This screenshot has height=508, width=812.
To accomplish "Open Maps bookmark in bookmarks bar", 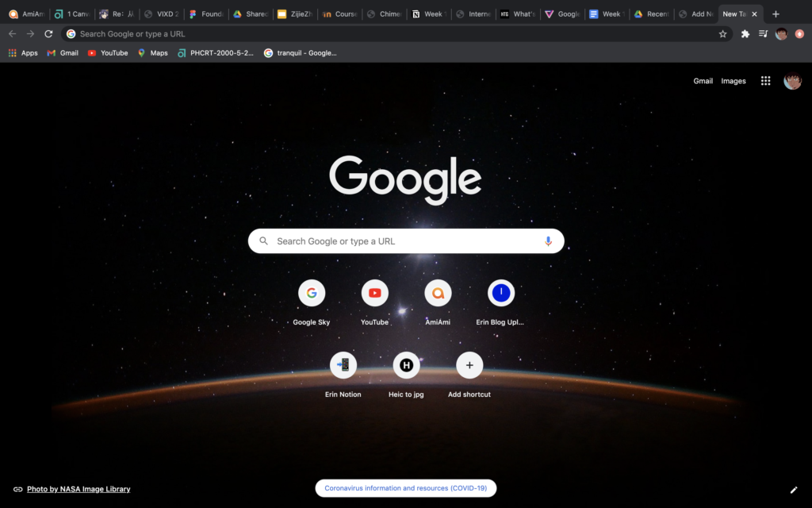I will pyautogui.click(x=153, y=53).
